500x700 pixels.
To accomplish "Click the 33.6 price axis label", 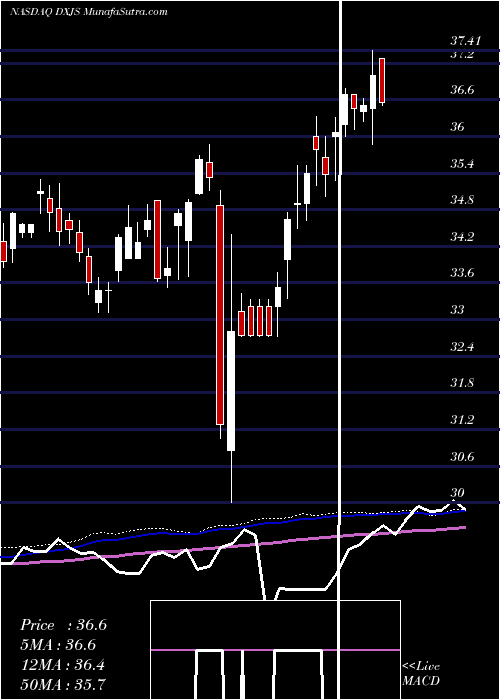I will [x=462, y=273].
